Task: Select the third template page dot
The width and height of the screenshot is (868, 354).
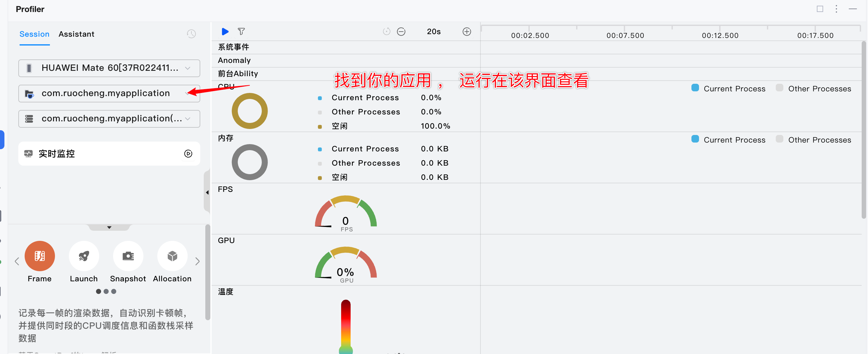Action: (114, 291)
